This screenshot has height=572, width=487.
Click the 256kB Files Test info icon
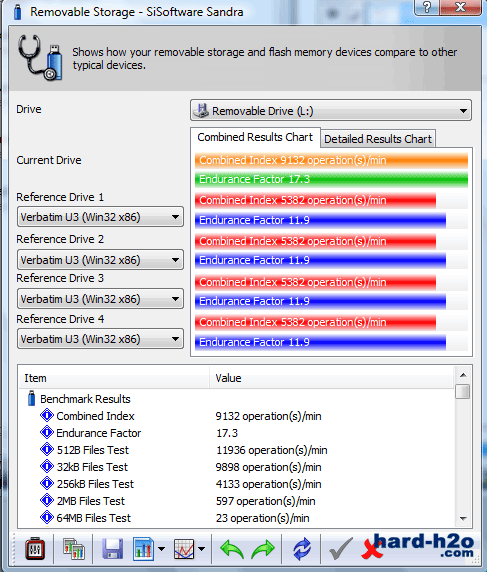point(47,483)
